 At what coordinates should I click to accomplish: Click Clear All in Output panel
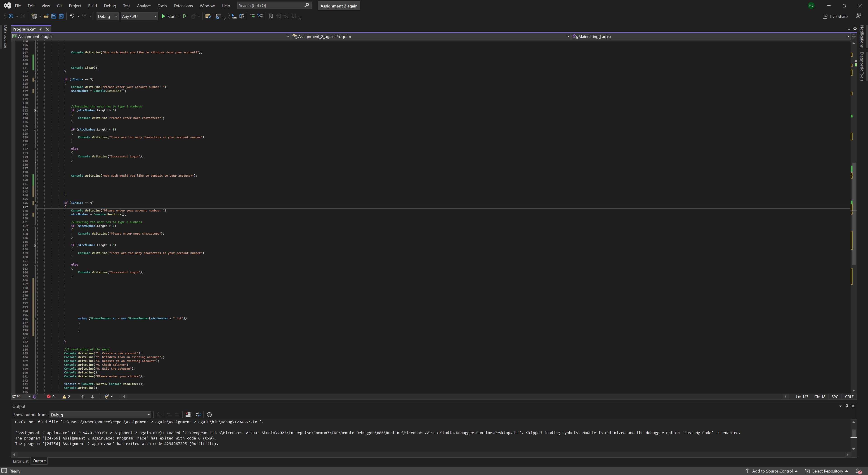188,415
